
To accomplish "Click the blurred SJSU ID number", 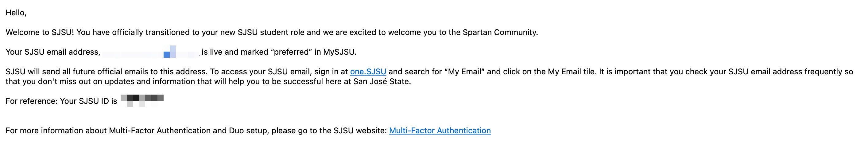I will coord(142,100).
